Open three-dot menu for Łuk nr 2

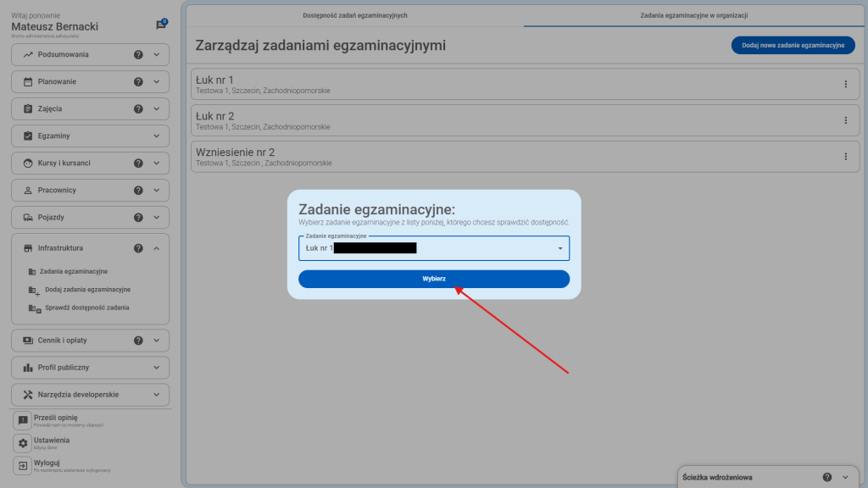(x=845, y=120)
